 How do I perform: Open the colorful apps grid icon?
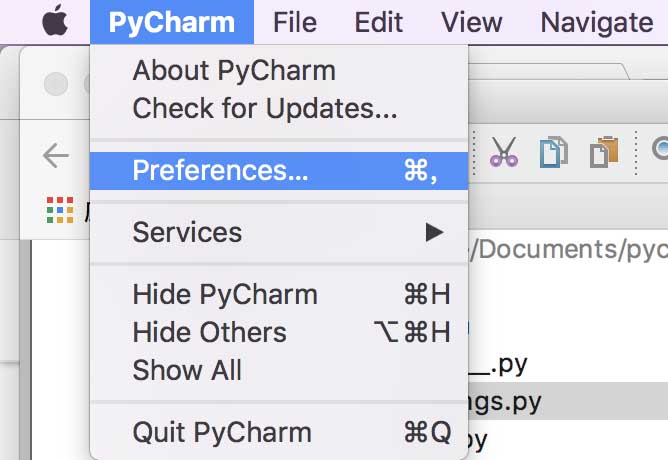point(60,209)
